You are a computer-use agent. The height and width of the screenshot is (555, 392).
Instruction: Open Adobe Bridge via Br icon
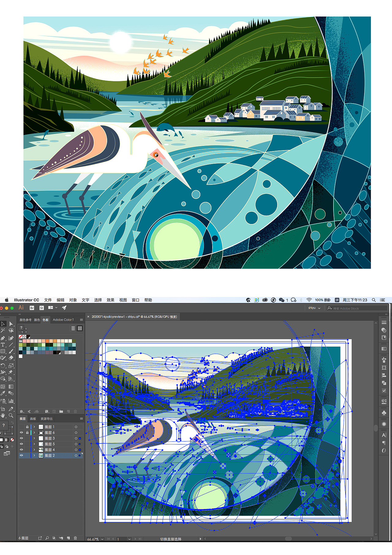(x=32, y=308)
